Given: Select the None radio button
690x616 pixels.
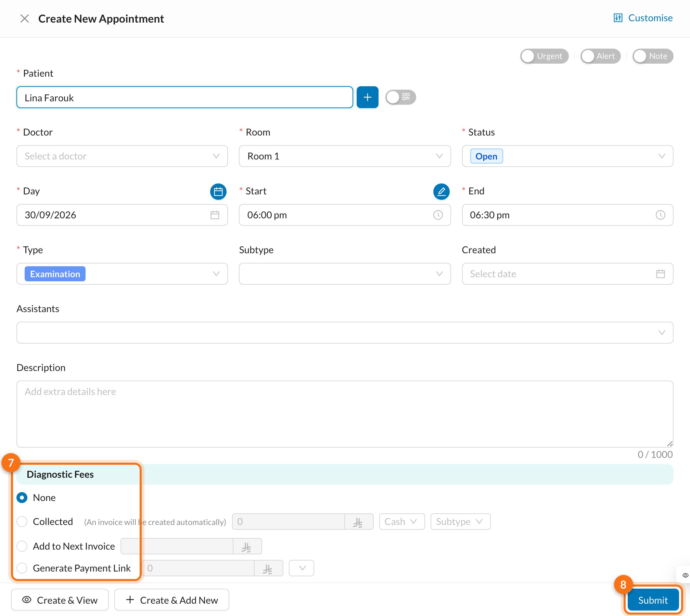Looking at the screenshot, I should [22, 498].
